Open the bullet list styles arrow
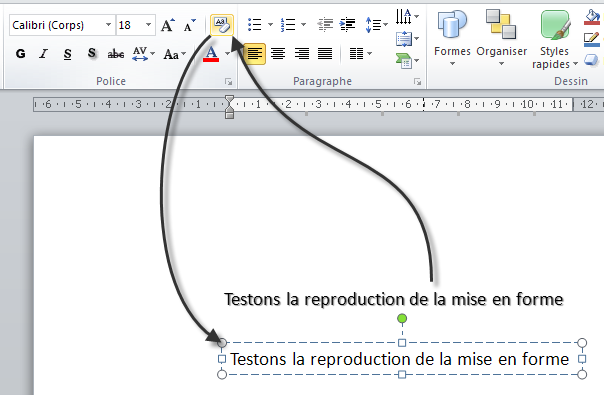The height and width of the screenshot is (395, 604). pyautogui.click(x=270, y=25)
